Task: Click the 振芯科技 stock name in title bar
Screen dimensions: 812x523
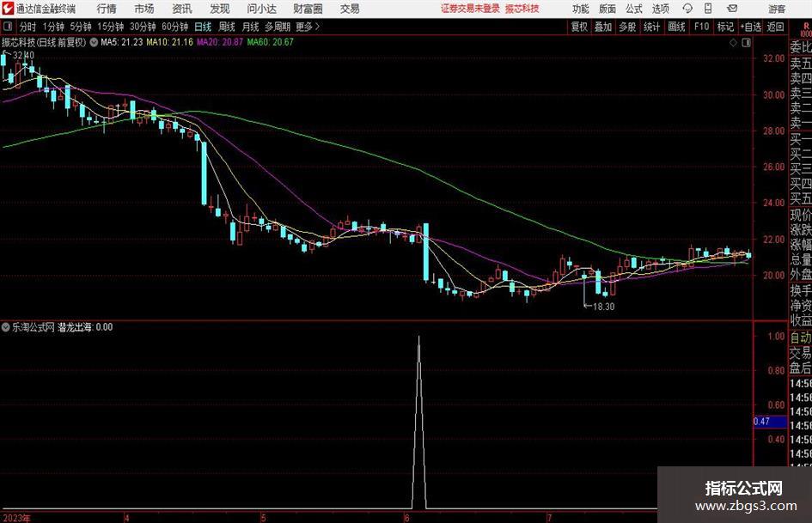Action: (x=522, y=9)
